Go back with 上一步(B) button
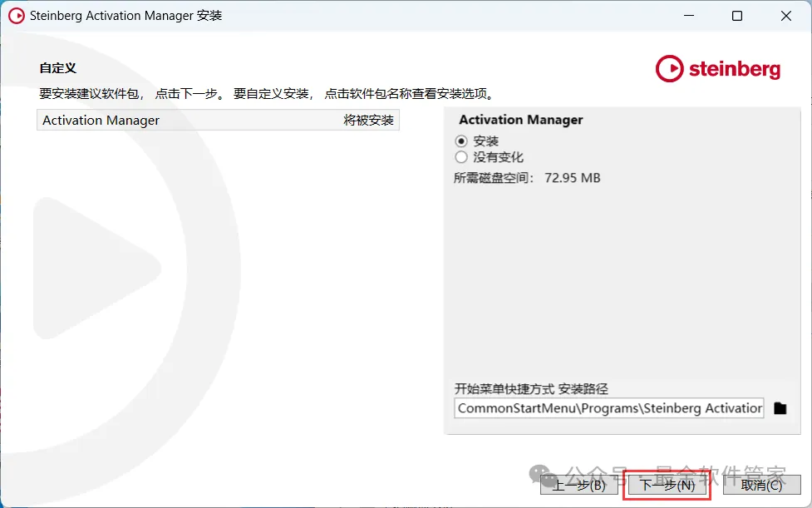Screen dimensions: 812x508 [579, 486]
